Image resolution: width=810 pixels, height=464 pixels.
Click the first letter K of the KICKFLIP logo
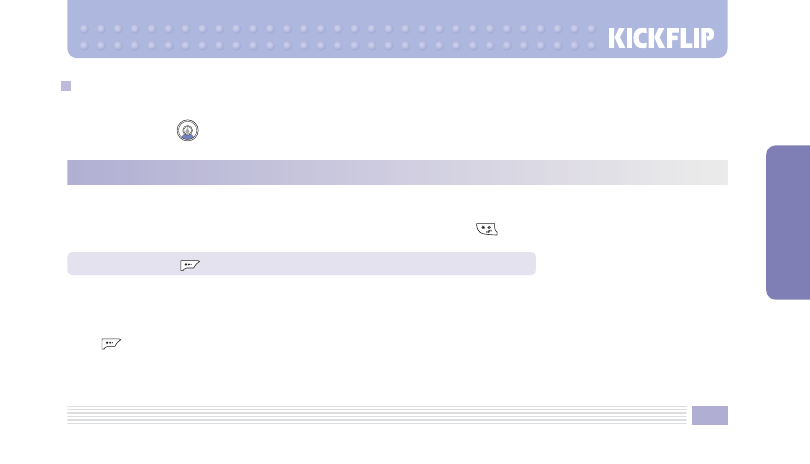(x=616, y=38)
